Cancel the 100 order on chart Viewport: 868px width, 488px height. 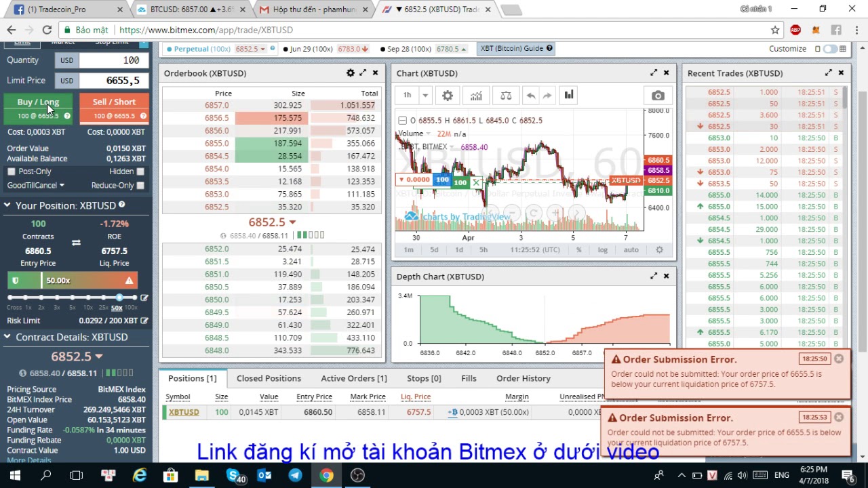[476, 182]
